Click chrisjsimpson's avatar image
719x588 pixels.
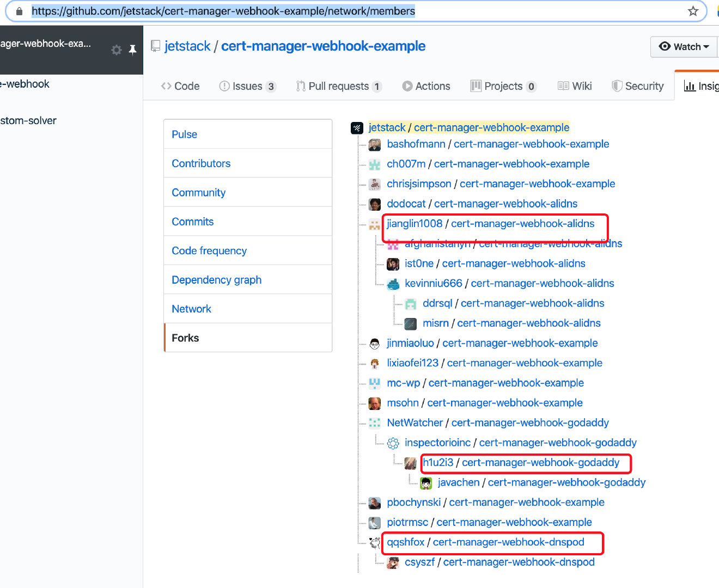coord(375,185)
